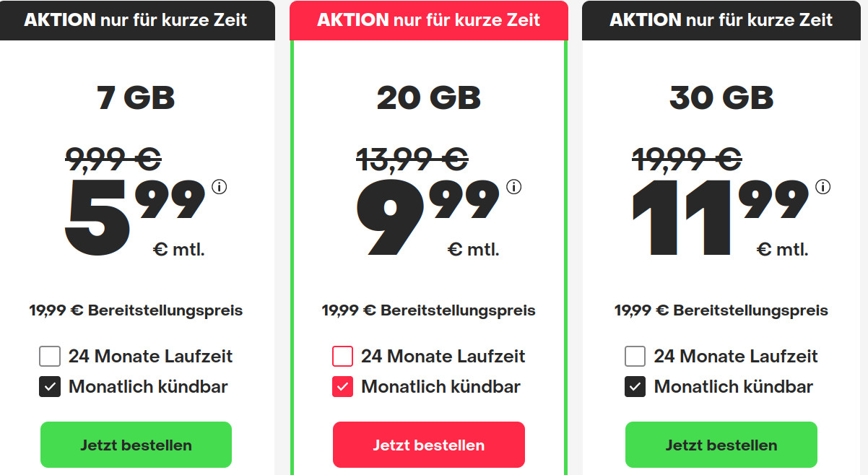Check "24 Monate Laufzeit" in the 30 GB plan
The height and width of the screenshot is (475, 868).
(x=635, y=356)
